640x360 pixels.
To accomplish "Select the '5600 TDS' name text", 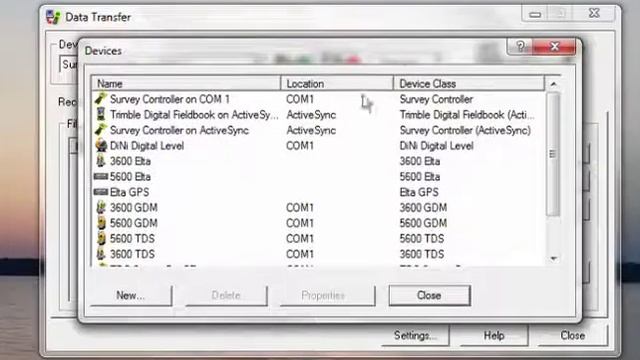I will tap(132, 239).
